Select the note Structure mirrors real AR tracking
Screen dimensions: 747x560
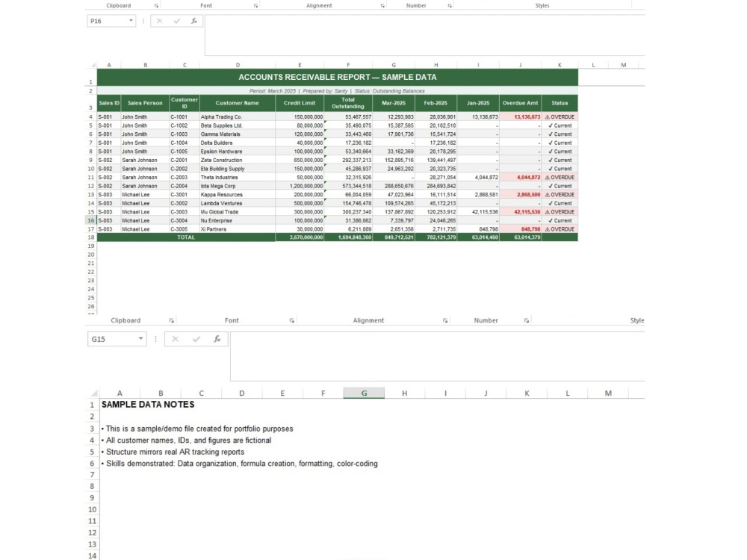pos(173,452)
